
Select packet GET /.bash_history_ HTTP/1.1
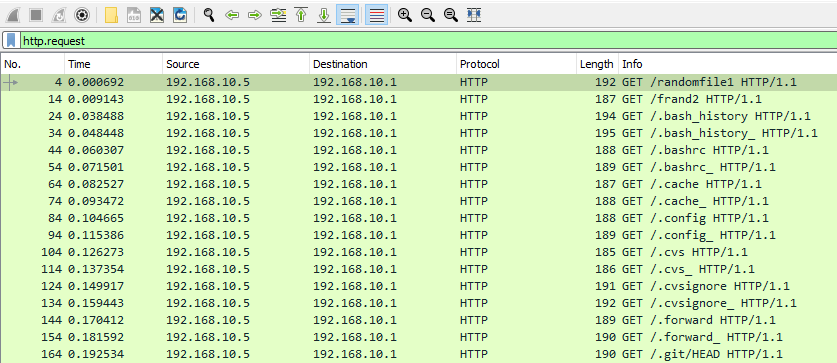418,133
